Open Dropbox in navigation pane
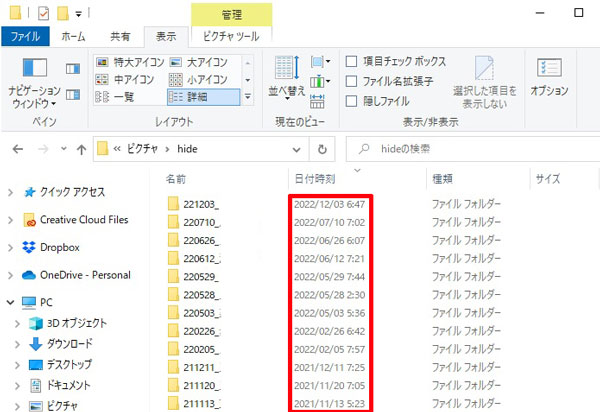600x412 pixels. (x=65, y=247)
